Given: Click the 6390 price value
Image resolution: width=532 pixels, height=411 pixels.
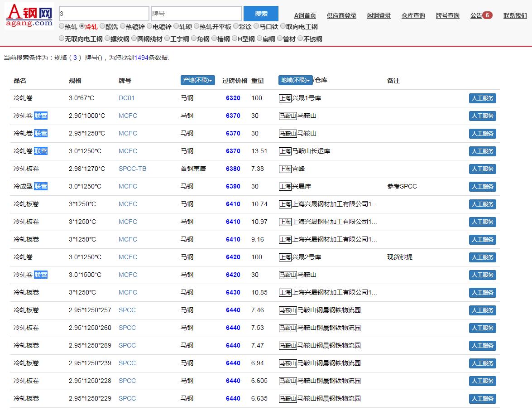Looking at the screenshot, I should click(233, 187).
